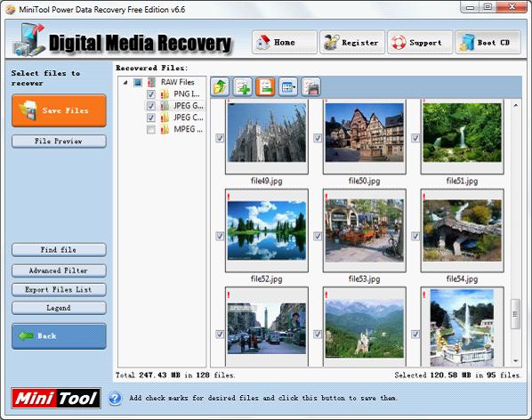The width and height of the screenshot is (532, 420).
Task: Uncheck the PNG I... checkbox
Action: click(x=150, y=94)
